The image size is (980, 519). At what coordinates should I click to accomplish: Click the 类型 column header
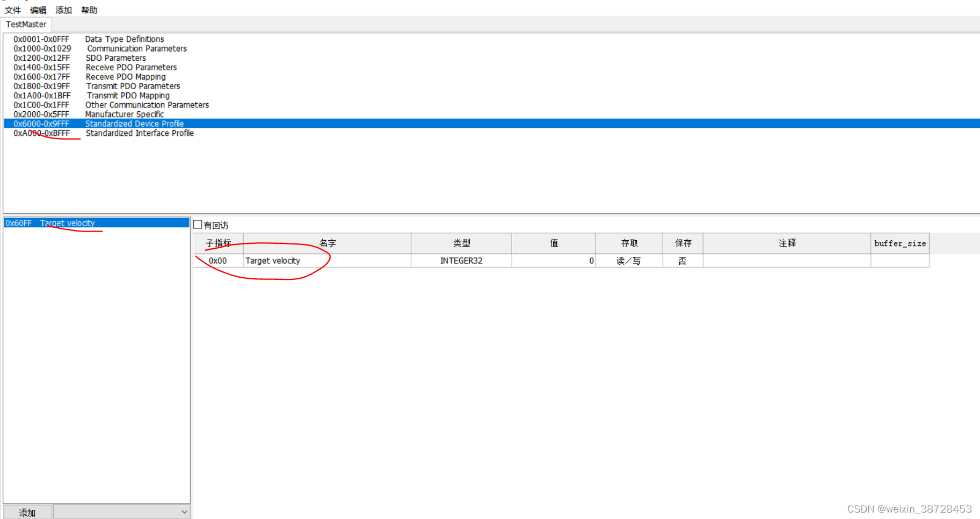pos(462,243)
